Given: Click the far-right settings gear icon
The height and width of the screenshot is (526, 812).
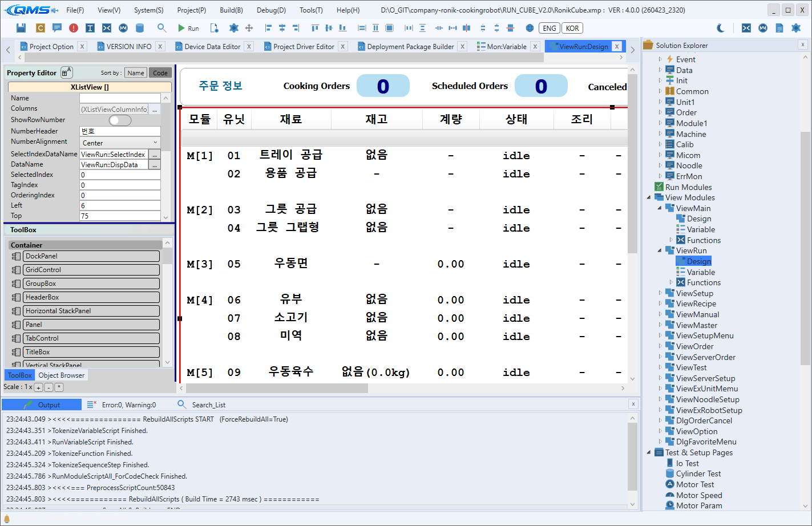Looking at the screenshot, I should [796, 28].
